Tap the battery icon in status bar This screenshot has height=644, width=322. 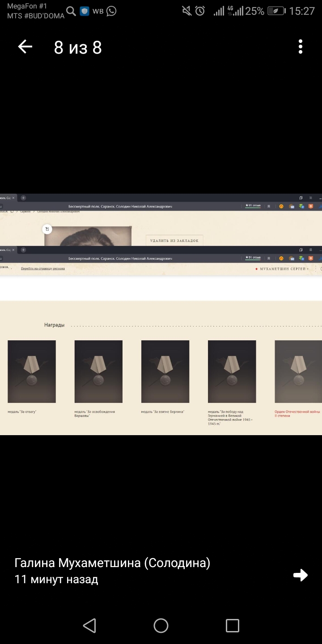coord(276,11)
